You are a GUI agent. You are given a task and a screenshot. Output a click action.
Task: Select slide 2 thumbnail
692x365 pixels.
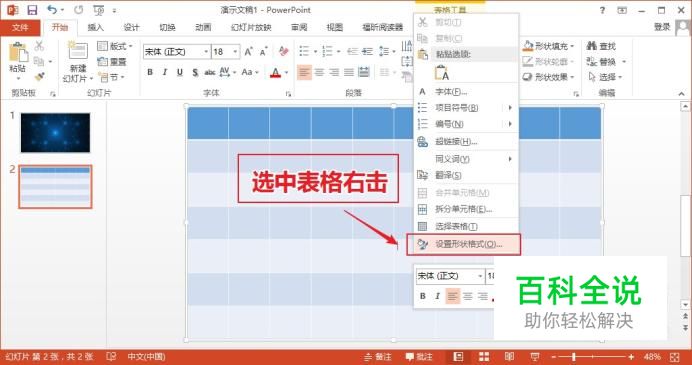coord(55,187)
